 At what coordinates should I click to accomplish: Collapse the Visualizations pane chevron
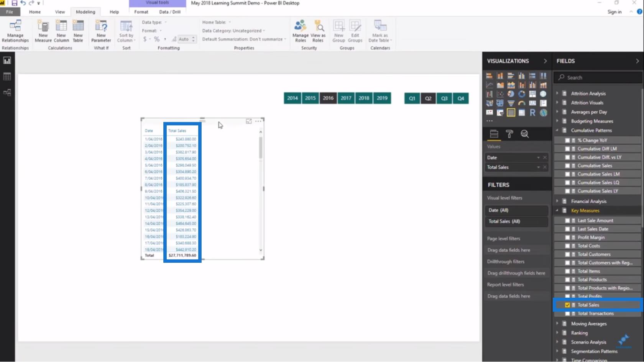click(x=545, y=61)
